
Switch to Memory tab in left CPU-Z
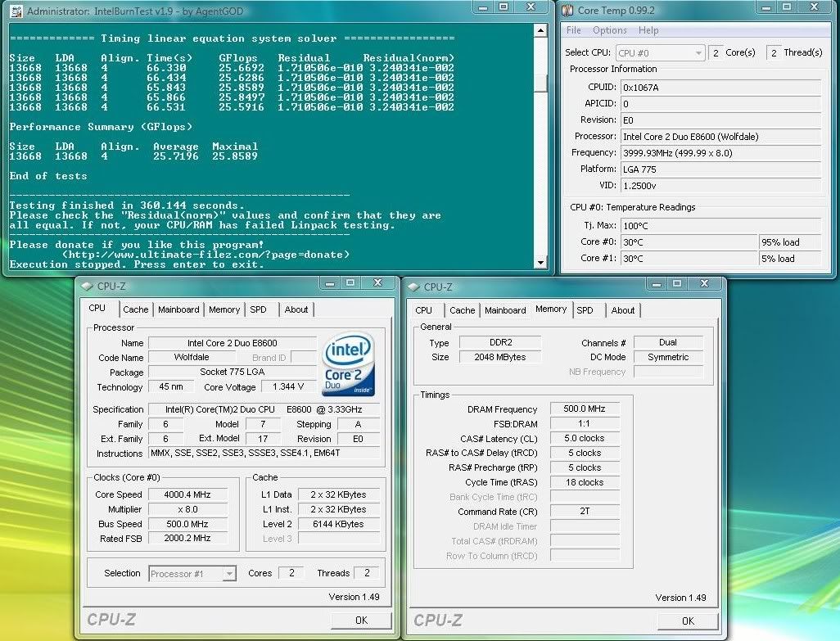point(224,309)
